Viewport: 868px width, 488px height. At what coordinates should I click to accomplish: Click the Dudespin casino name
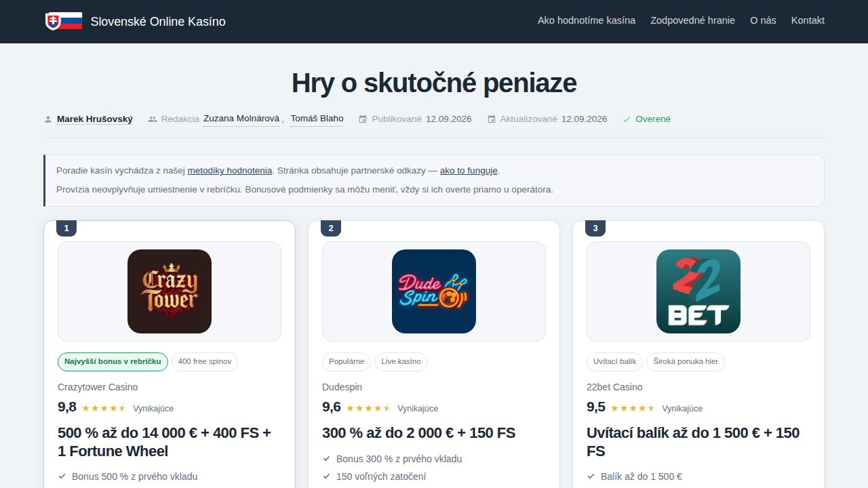[342, 387]
